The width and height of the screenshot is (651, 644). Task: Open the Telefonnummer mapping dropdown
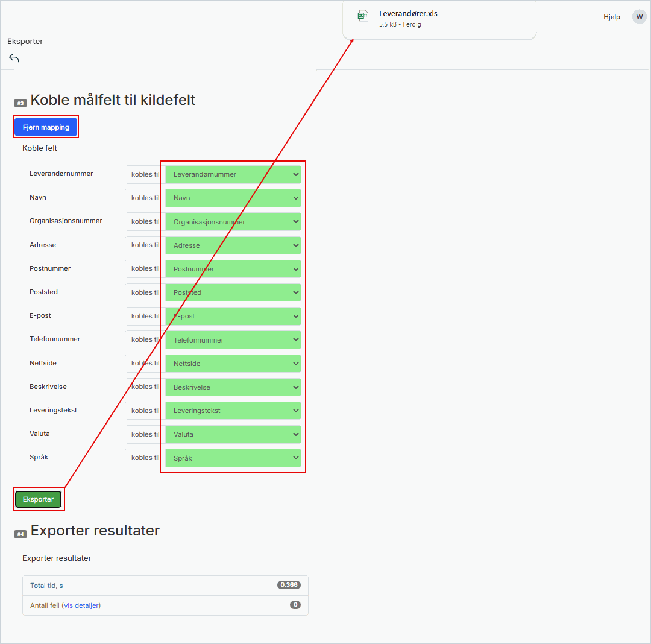[x=233, y=340]
